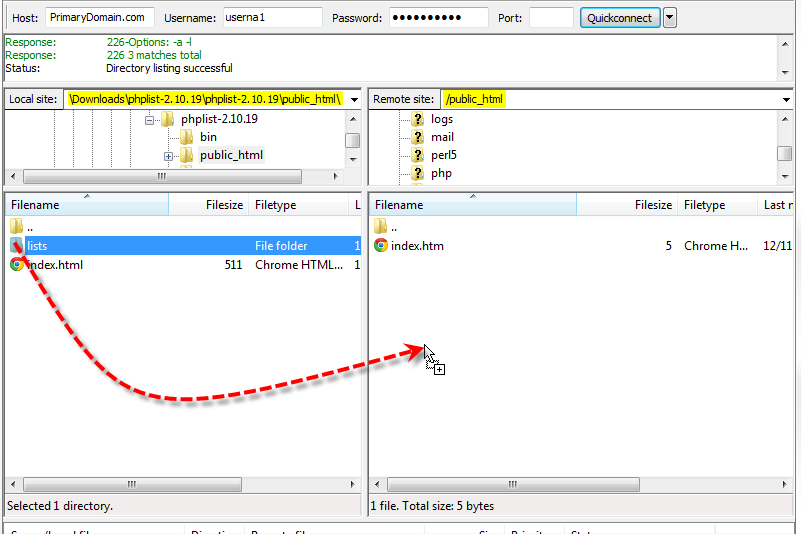This screenshot has height=534, width=802.
Task: Collapse the phplist-2.10.19 tree node
Action: [x=150, y=119]
